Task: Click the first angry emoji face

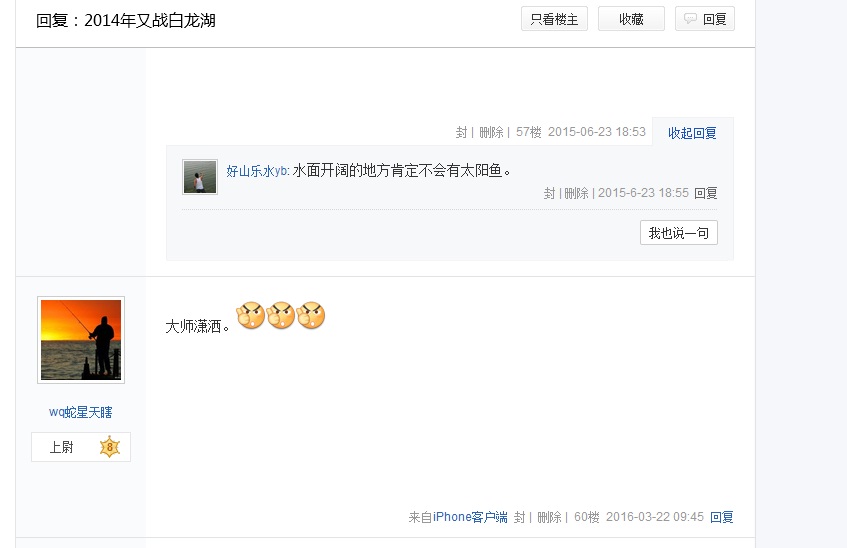Action: 251,315
